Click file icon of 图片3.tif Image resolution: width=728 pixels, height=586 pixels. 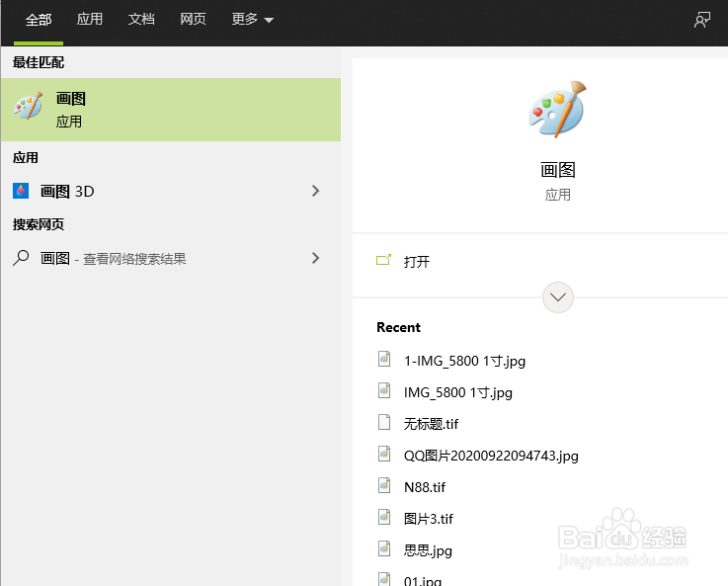click(384, 517)
